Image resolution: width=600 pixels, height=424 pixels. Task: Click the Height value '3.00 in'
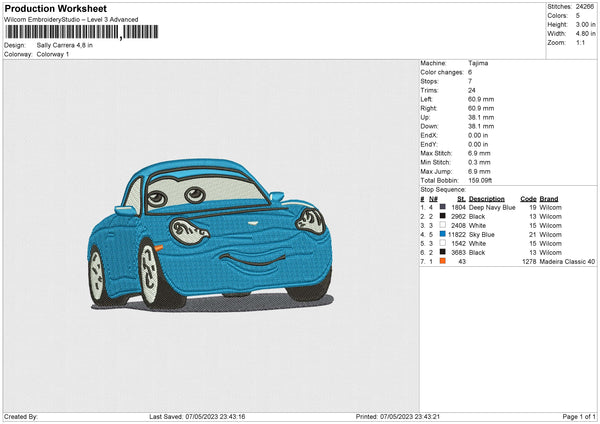coord(585,24)
